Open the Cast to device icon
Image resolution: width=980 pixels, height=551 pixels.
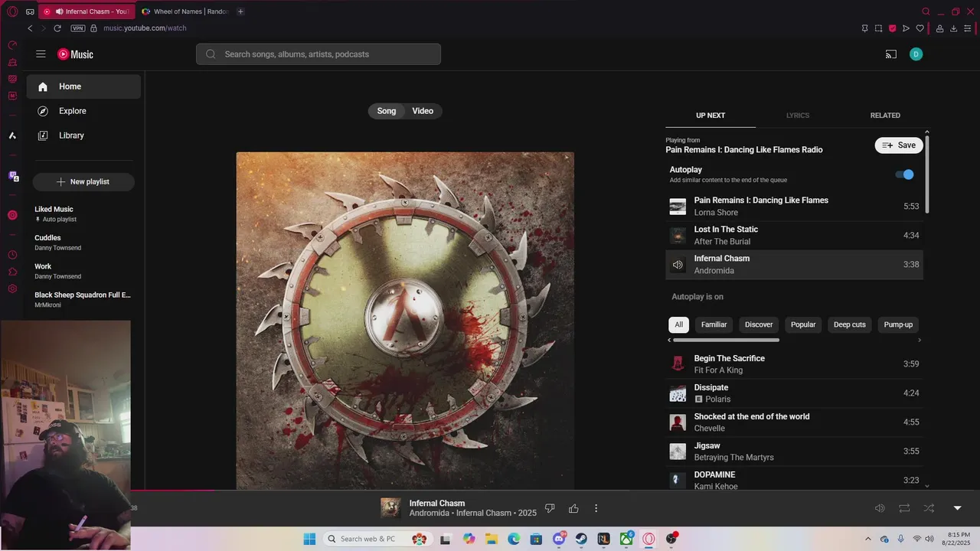coord(891,54)
